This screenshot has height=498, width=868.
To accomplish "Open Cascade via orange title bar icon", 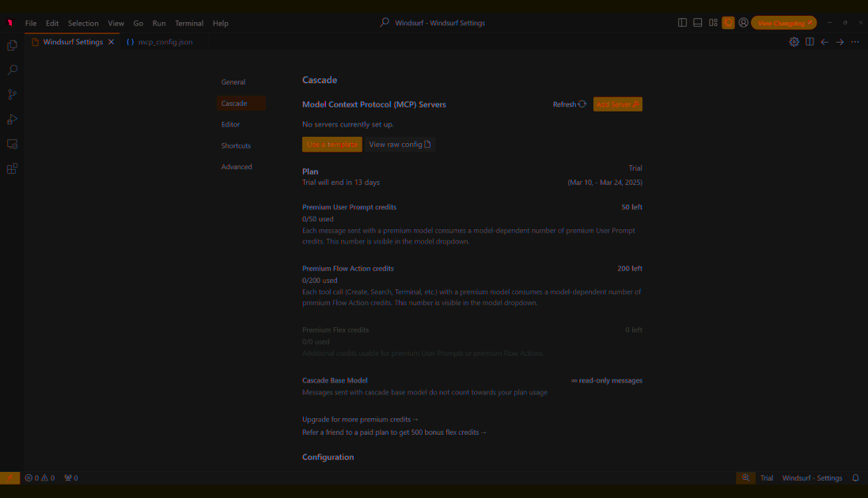I will pos(728,23).
